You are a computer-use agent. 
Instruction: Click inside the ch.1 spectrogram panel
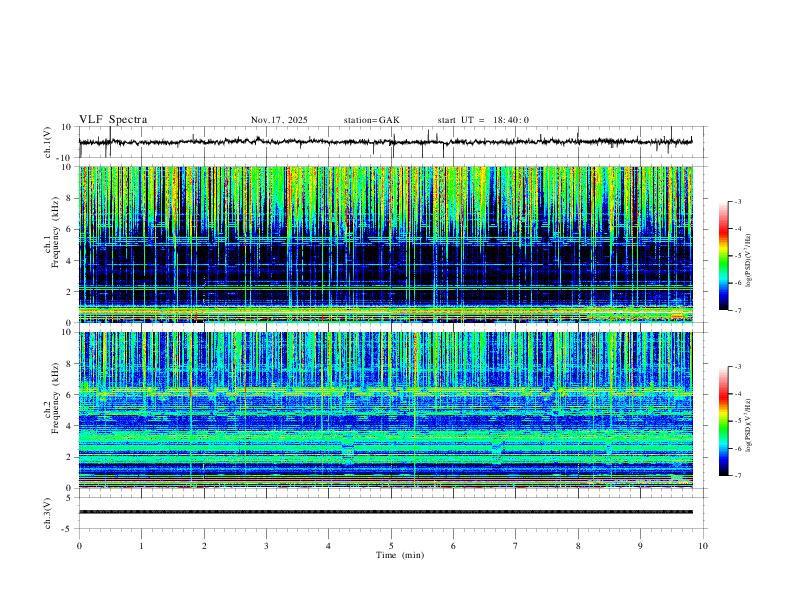[x=385, y=244]
